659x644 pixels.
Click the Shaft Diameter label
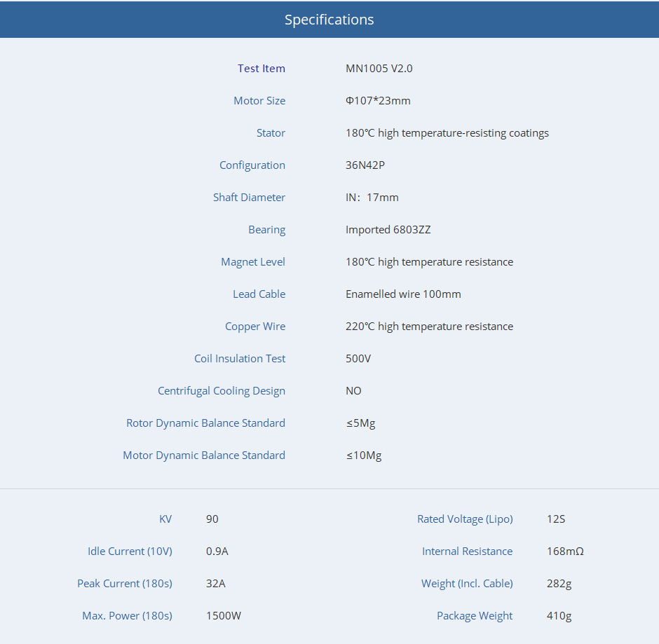(249, 198)
